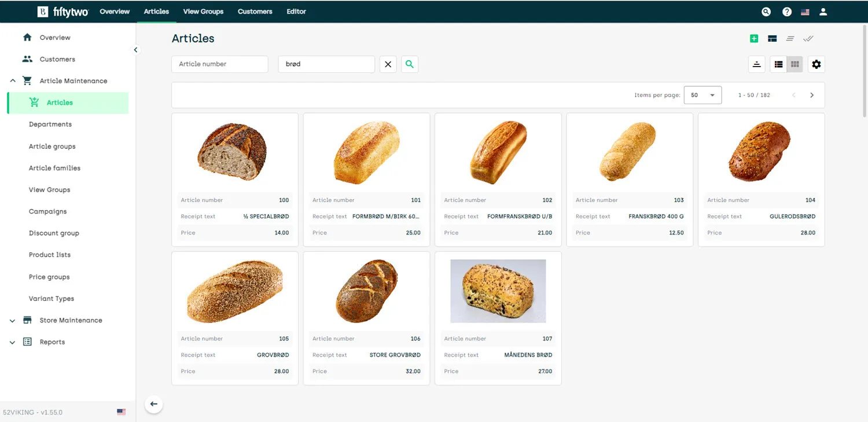868x422 pixels.
Task: Clear the search with the X button
Action: (388, 64)
